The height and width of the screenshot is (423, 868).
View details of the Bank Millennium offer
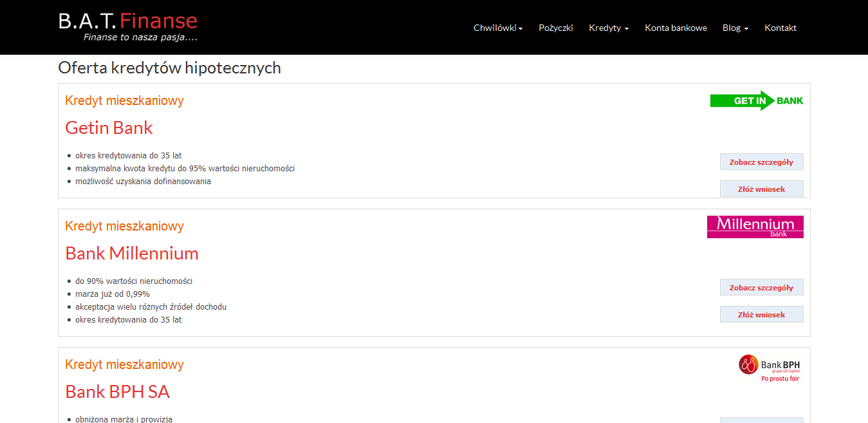pyautogui.click(x=761, y=288)
